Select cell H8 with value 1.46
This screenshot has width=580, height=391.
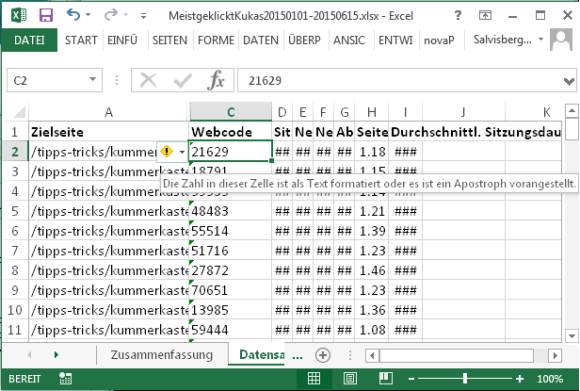point(372,271)
